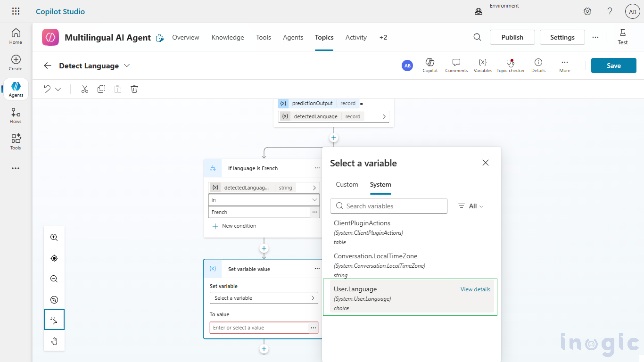The image size is (644, 362).
Task: Open the 'in' condition operator dropdown
Action: (x=264, y=200)
